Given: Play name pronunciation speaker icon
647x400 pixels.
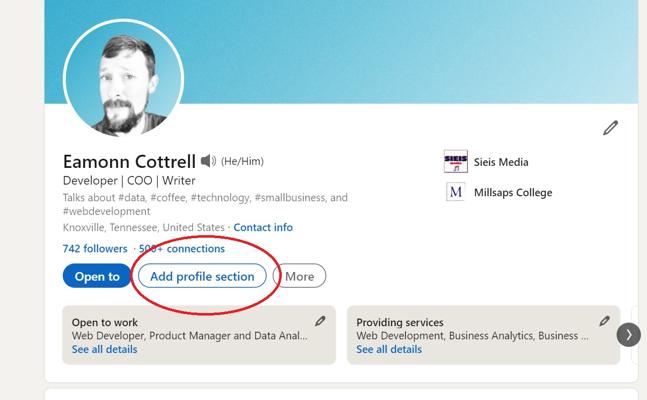Looking at the screenshot, I should (x=208, y=161).
